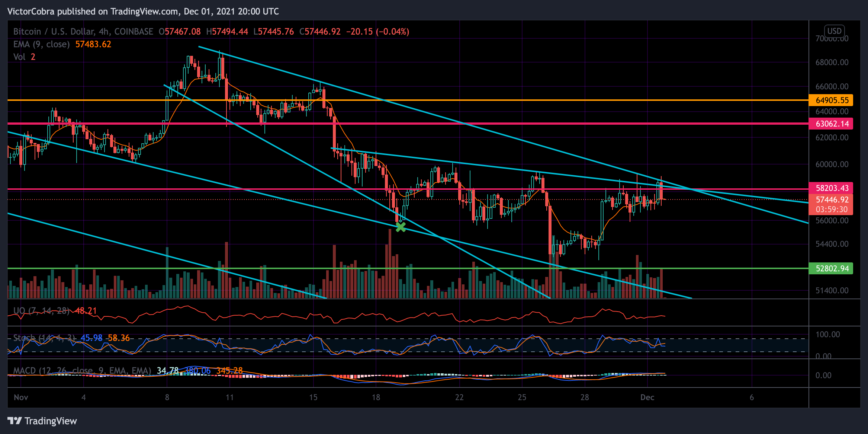Click the 15 date label on time axis

(x=313, y=397)
